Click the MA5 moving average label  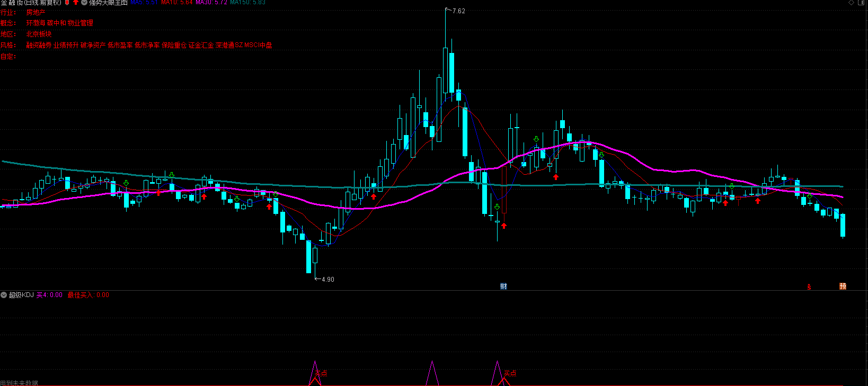pos(144,3)
